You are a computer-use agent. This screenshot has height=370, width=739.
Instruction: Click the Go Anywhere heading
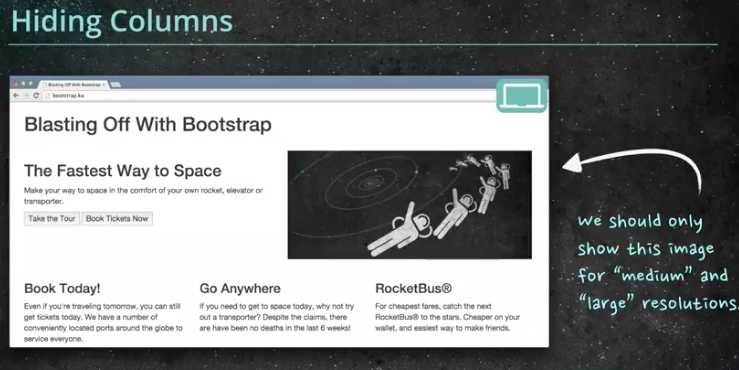[240, 288]
